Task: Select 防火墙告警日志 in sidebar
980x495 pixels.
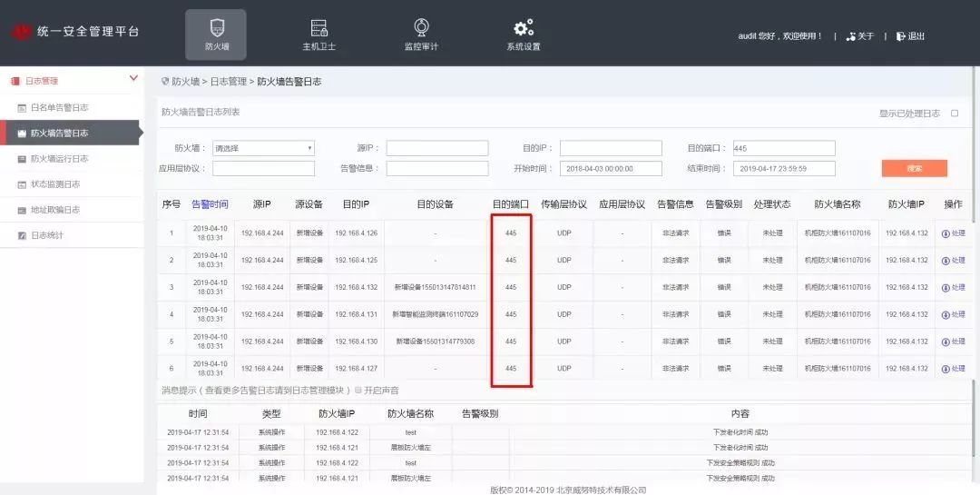Action: (x=59, y=134)
